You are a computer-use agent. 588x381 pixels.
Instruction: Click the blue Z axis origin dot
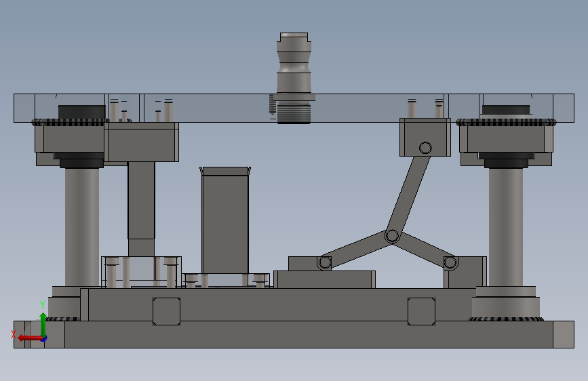[44, 339]
